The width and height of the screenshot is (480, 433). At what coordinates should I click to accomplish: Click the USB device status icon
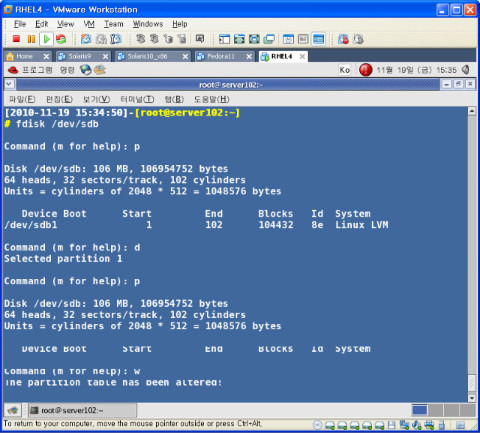tap(442, 425)
